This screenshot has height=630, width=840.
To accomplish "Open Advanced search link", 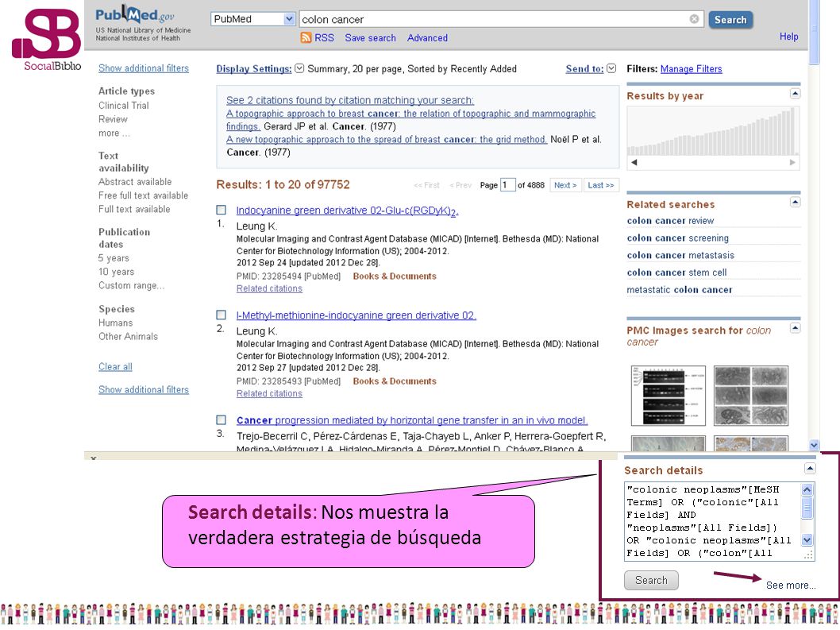I will 427,38.
